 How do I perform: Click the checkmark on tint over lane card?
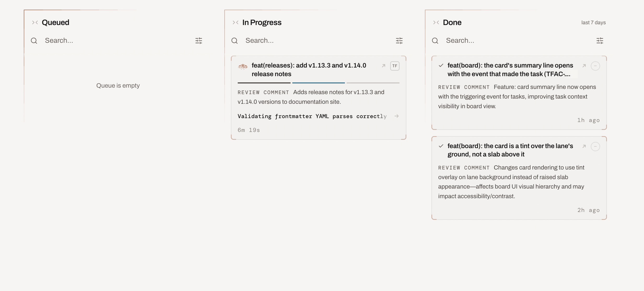(x=441, y=146)
